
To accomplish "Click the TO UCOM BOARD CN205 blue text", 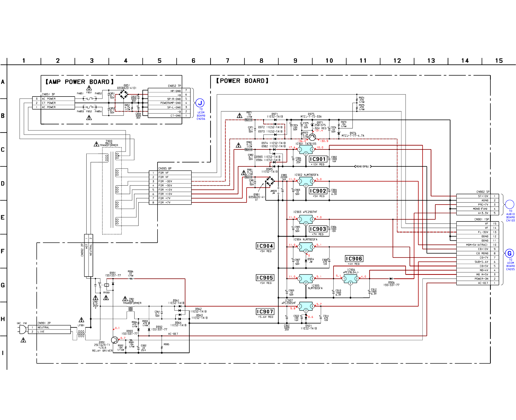I will [510, 264].
